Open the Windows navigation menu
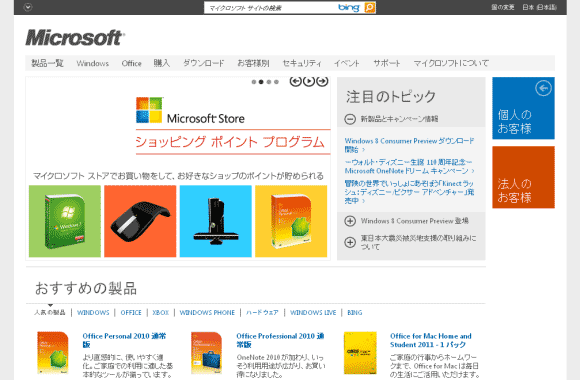 [92, 63]
